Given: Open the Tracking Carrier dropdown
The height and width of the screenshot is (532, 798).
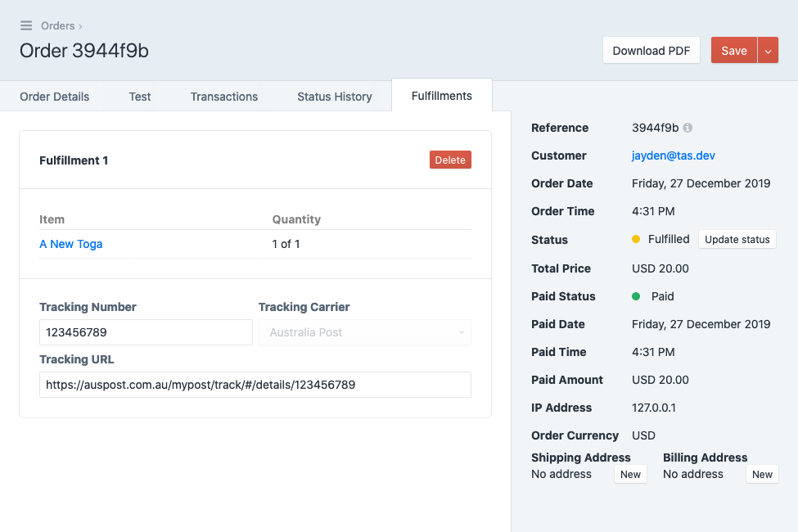Looking at the screenshot, I should point(365,332).
